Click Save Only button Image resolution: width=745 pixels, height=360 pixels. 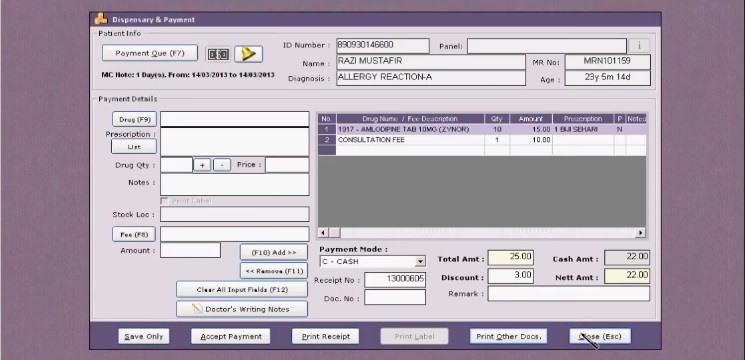[x=143, y=336]
